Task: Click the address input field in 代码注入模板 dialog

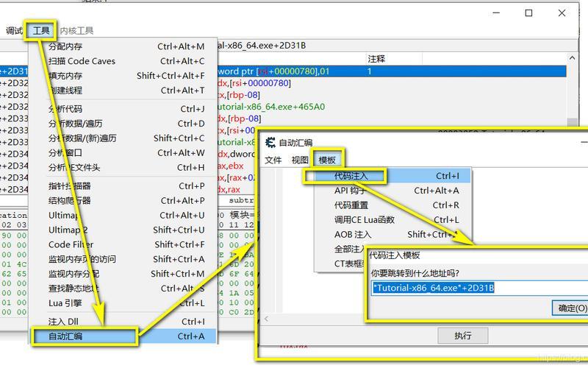Action: pos(479,288)
